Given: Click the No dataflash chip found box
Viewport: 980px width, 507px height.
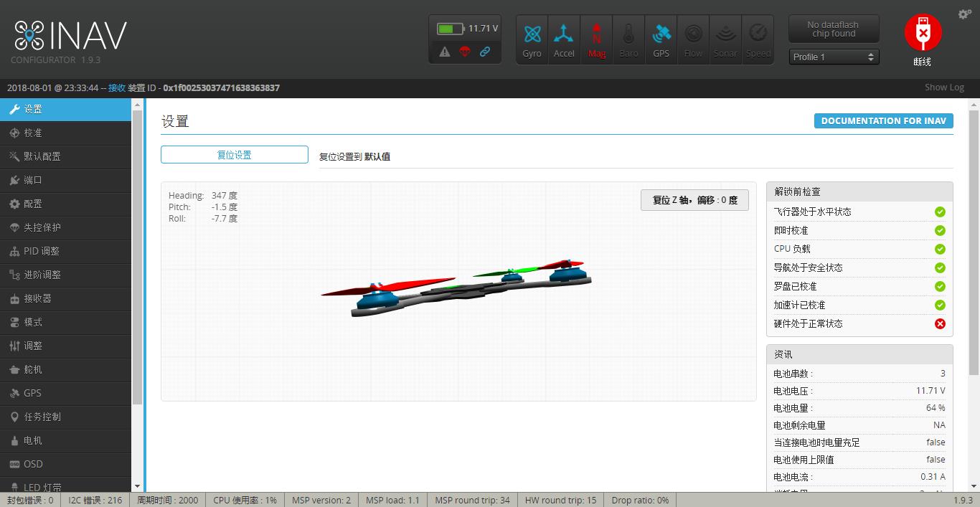Looking at the screenshot, I should point(833,29).
